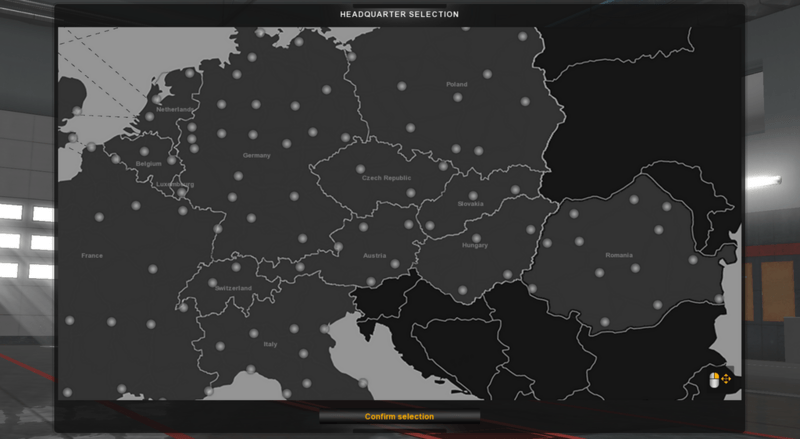Image resolution: width=800 pixels, height=439 pixels.
Task: Pick the Romanian city marker on the Black Sea coast
Action: [719, 299]
